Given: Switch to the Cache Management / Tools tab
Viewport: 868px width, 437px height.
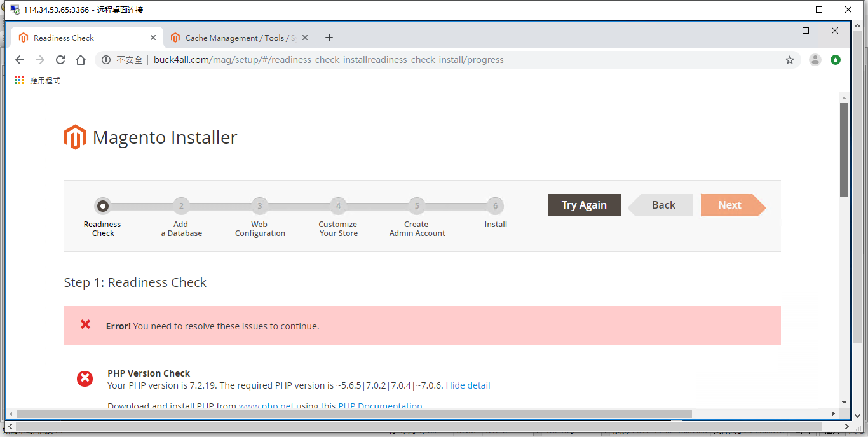Looking at the screenshot, I should (x=239, y=38).
